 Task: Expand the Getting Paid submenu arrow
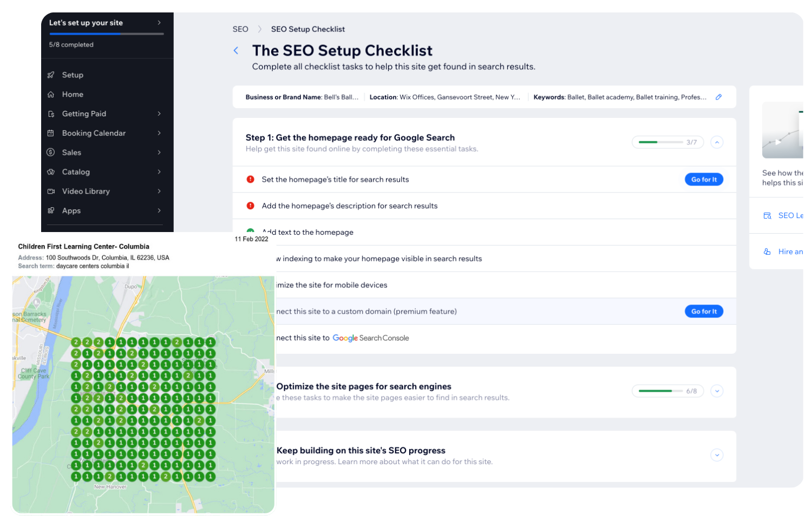[x=159, y=114]
